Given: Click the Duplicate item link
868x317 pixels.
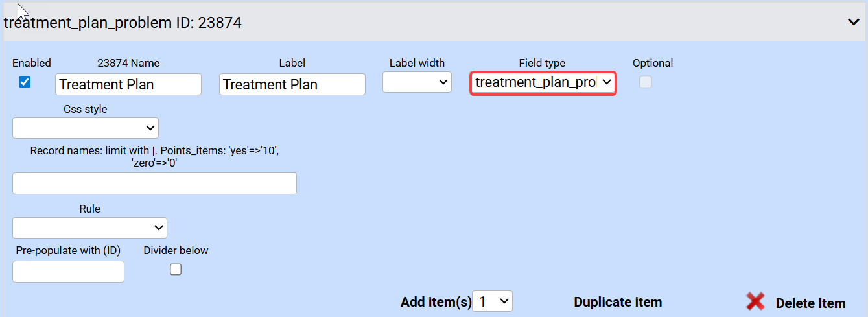Looking at the screenshot, I should click(618, 302).
